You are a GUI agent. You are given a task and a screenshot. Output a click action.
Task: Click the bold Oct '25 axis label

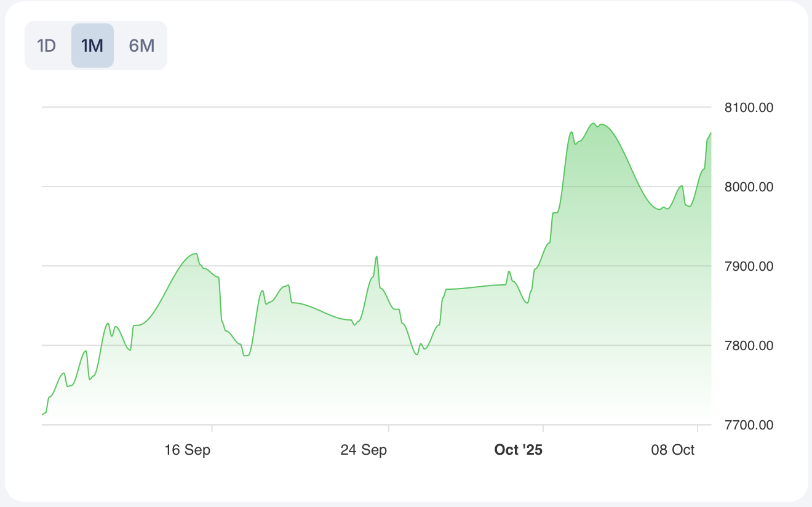519,450
